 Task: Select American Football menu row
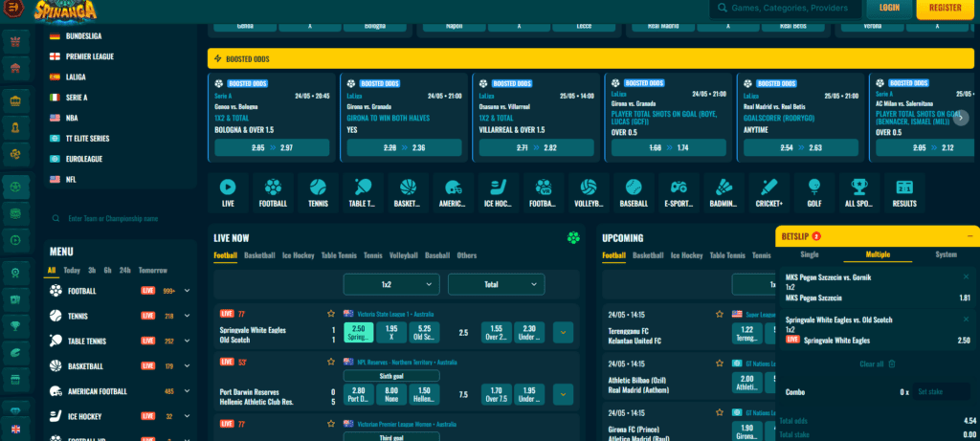point(120,391)
